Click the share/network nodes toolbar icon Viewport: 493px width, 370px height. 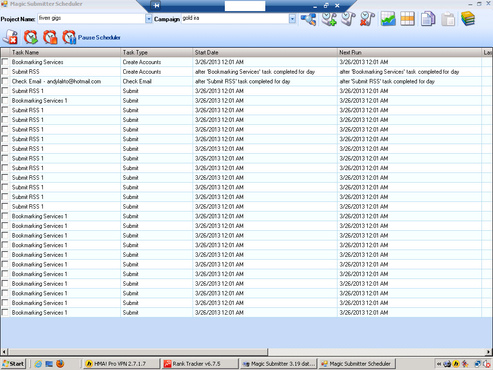[x=308, y=19]
